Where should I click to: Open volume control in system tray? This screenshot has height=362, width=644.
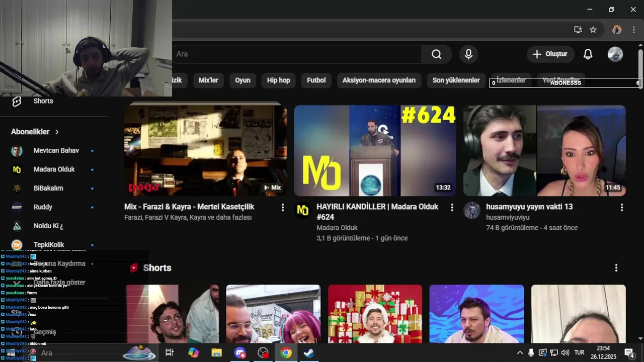pyautogui.click(x=565, y=353)
